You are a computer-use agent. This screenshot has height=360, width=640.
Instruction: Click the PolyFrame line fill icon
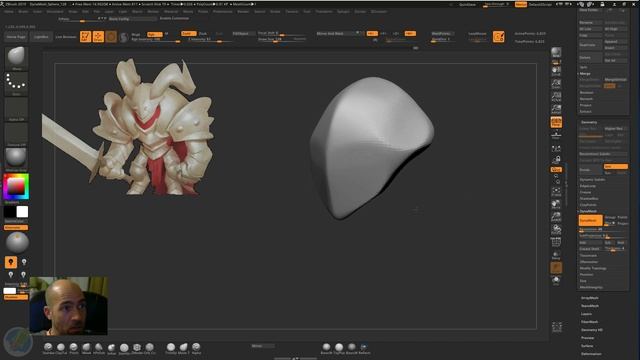pyautogui.click(x=556, y=242)
